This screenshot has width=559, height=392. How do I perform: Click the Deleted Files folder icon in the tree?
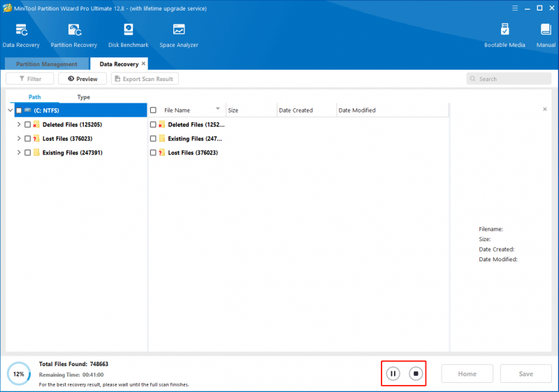36,124
